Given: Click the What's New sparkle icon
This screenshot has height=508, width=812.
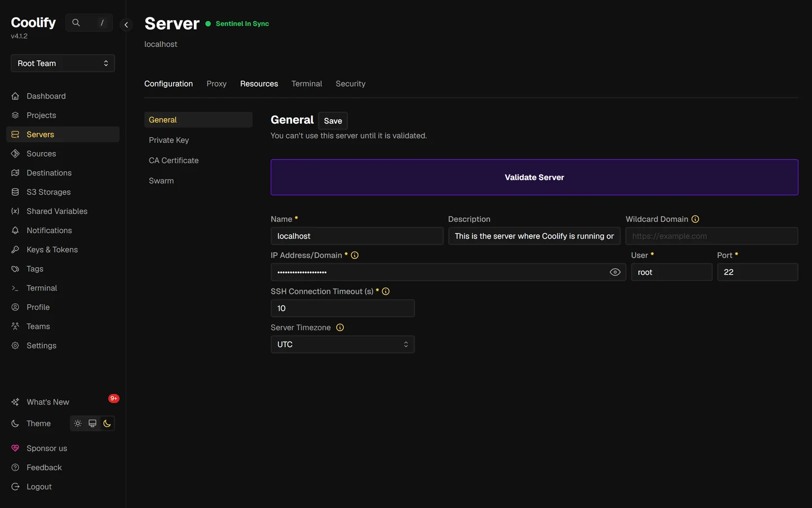Looking at the screenshot, I should pyautogui.click(x=15, y=402).
